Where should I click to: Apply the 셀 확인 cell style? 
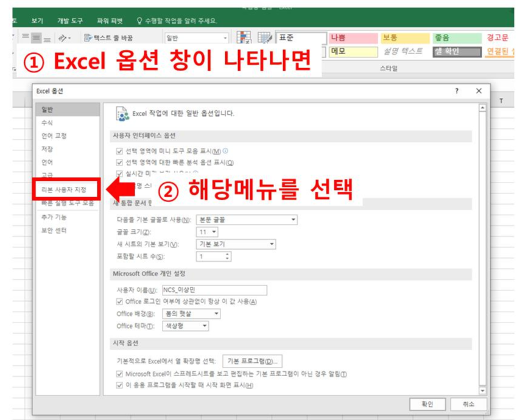coord(457,52)
